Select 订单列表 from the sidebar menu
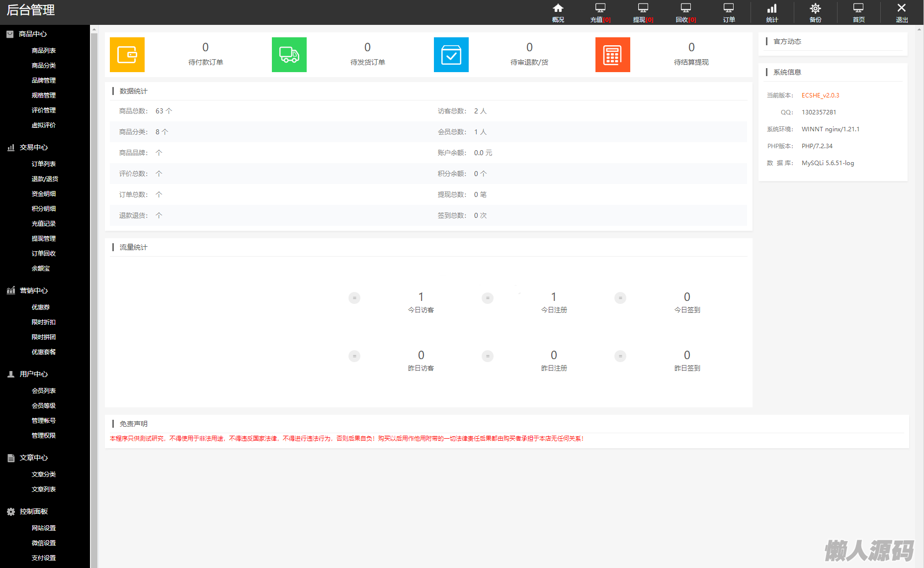 pyautogui.click(x=44, y=164)
